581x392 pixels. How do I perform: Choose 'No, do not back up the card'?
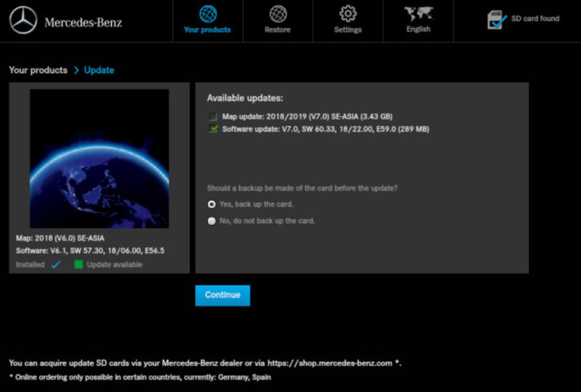pos(212,221)
